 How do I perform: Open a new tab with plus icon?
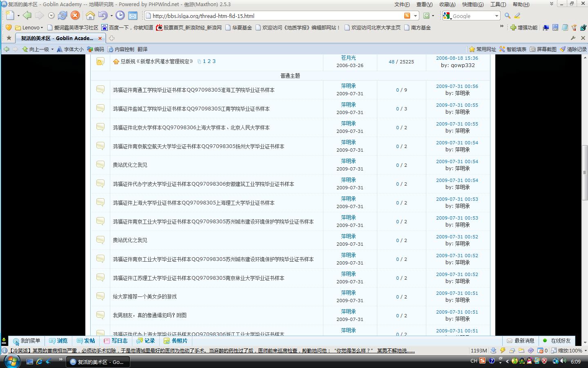pos(111,38)
